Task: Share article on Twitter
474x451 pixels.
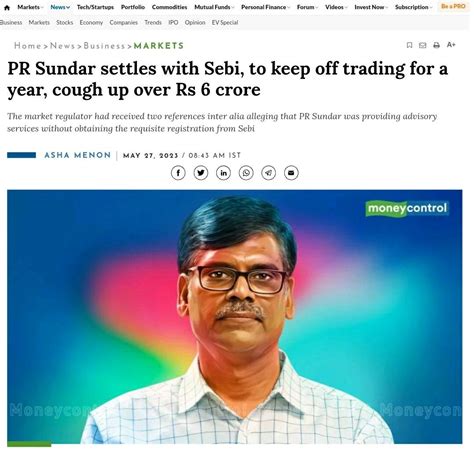Action: (x=201, y=173)
